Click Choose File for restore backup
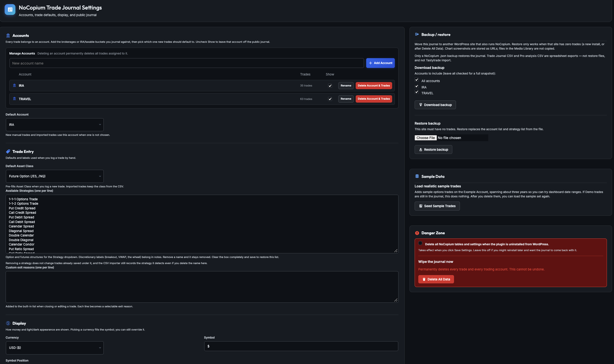Screen dimensions: 614x364 425,138
